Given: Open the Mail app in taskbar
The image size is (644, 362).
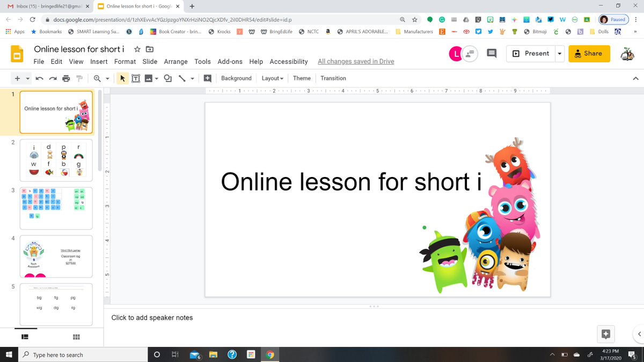Looking at the screenshot, I should (x=195, y=354).
